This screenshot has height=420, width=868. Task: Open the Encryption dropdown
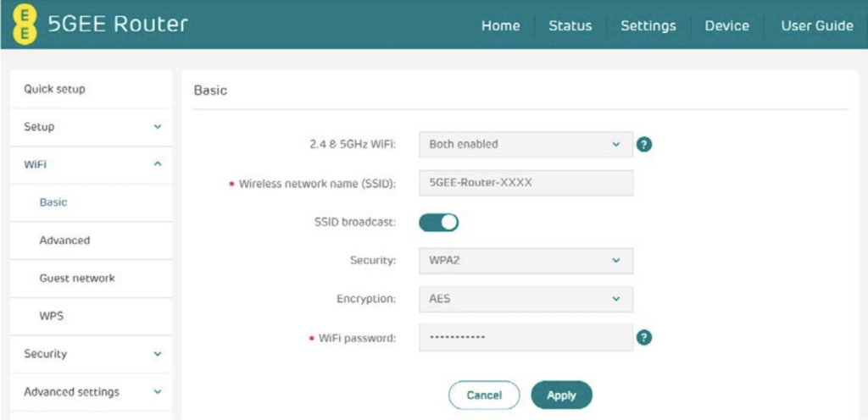coord(526,299)
